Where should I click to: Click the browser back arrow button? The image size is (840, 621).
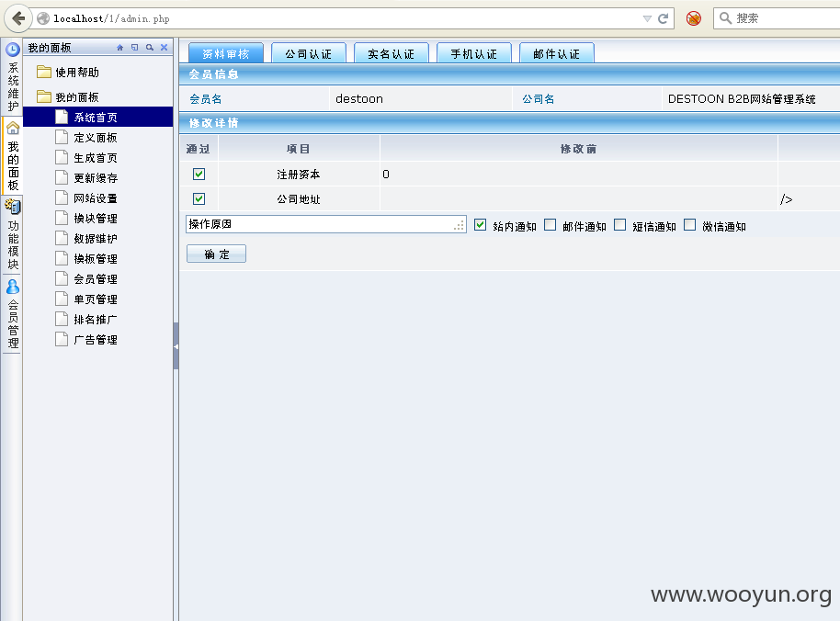click(x=18, y=18)
